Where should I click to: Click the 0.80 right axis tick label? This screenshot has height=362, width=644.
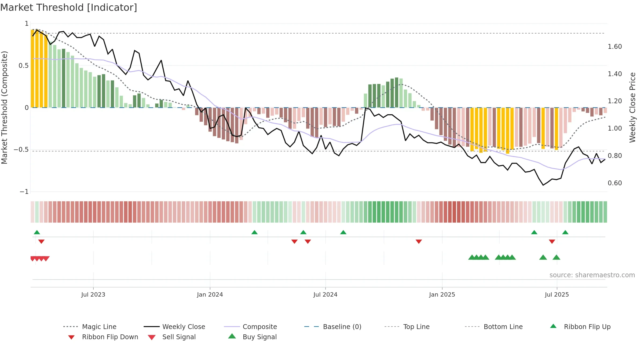click(615, 156)
